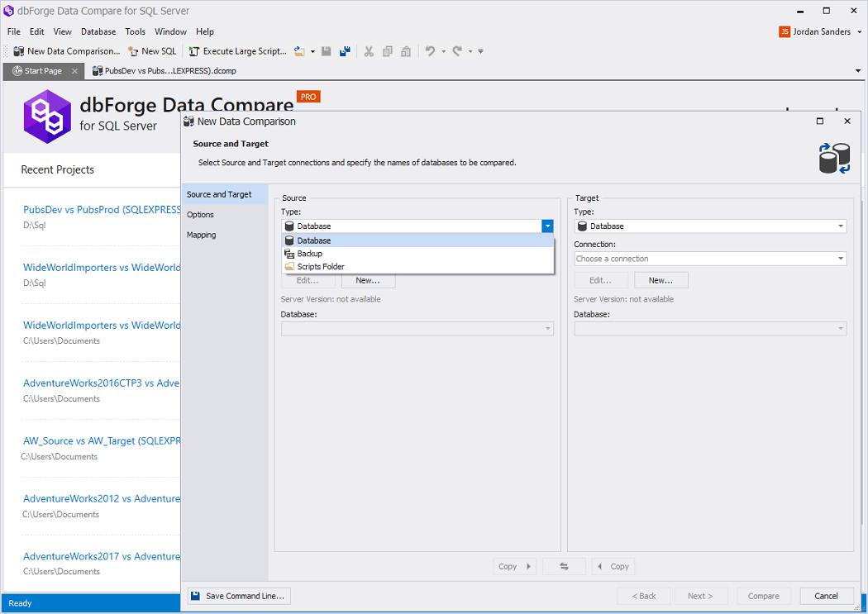Image resolution: width=868 pixels, height=614 pixels.
Task: Click the New SQL toolbar button
Action: 152,51
